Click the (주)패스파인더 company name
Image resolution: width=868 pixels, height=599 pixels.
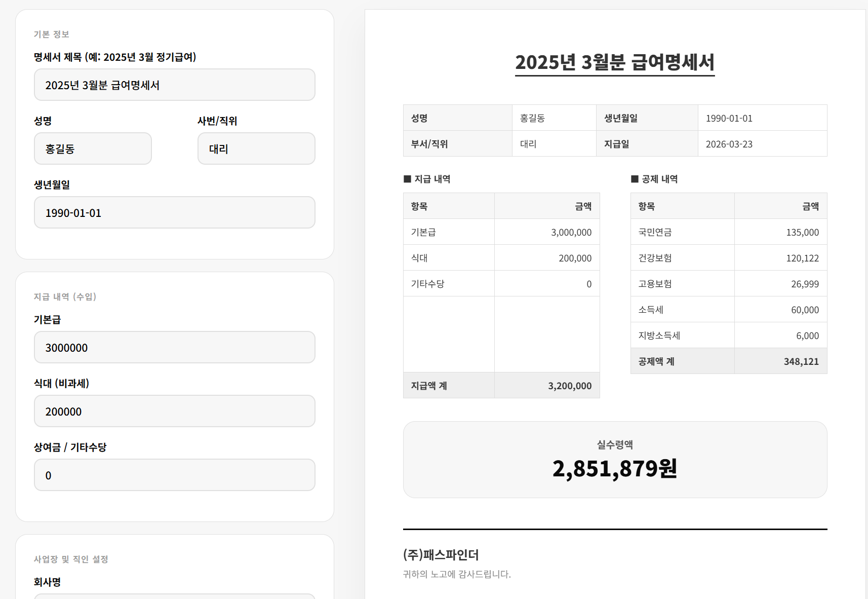point(441,555)
